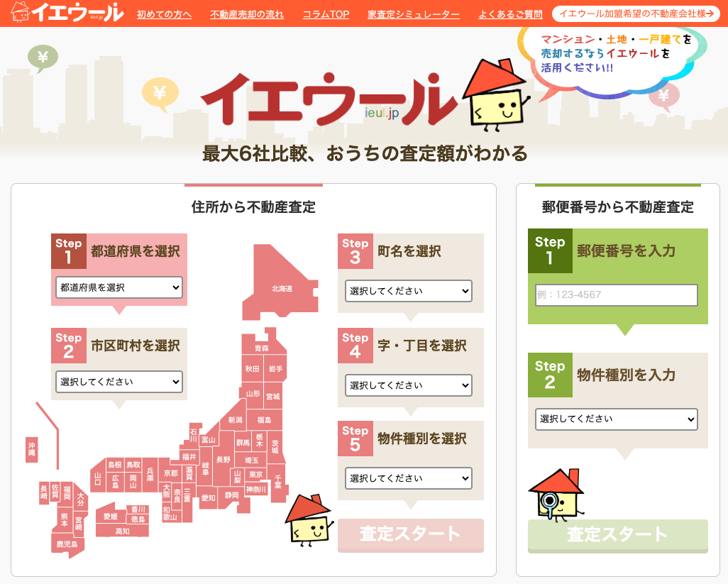Select 東京 on the map
The height and width of the screenshot is (584, 728).
click(256, 475)
